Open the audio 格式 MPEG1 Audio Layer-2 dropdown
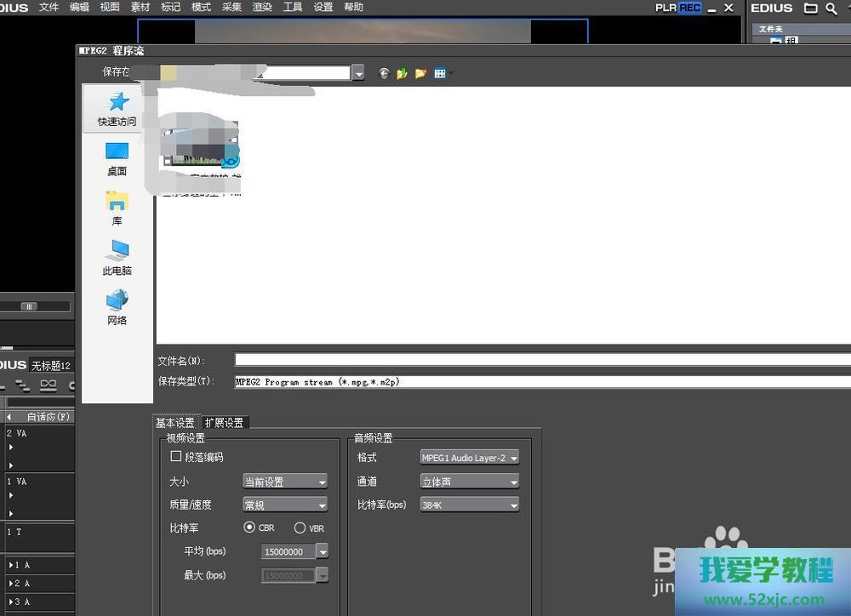Screen dimensions: 851x616 pos(469,458)
